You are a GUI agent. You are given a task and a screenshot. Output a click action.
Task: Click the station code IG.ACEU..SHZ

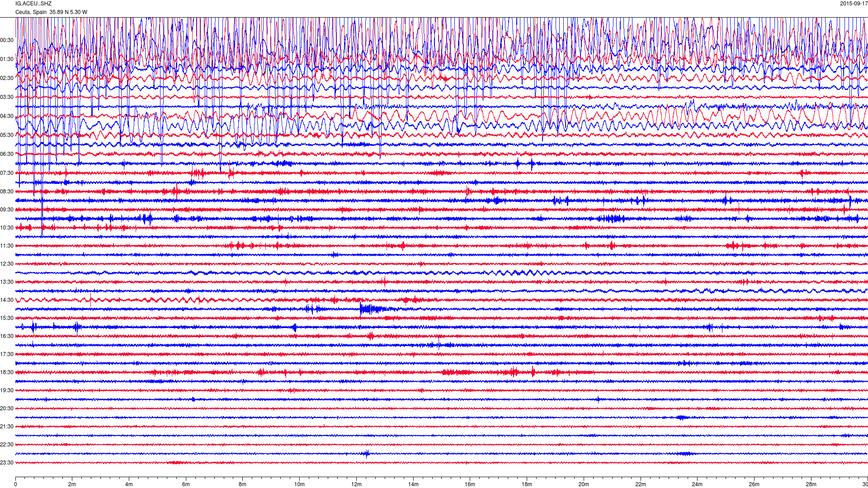33,4
